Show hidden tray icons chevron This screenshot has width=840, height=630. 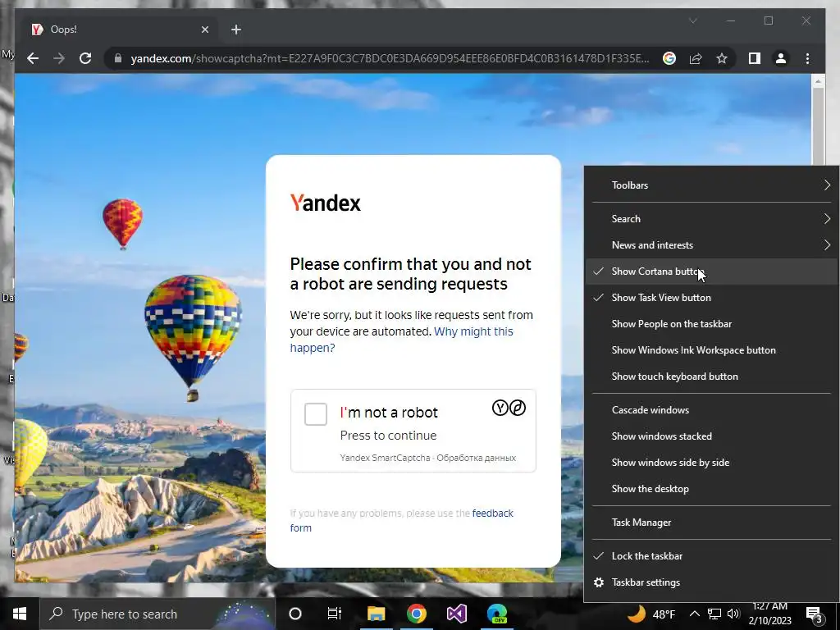694,614
